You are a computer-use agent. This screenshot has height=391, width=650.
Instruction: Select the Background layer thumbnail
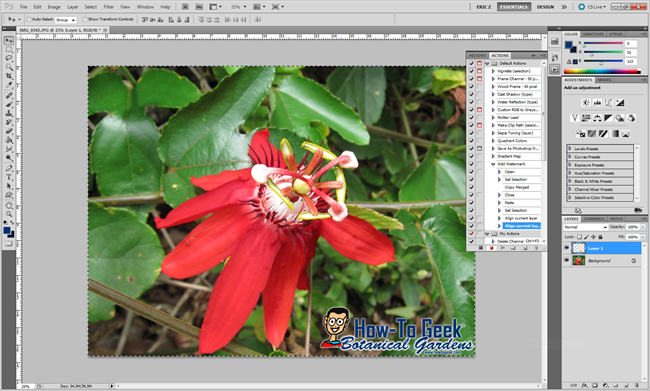[x=578, y=260]
